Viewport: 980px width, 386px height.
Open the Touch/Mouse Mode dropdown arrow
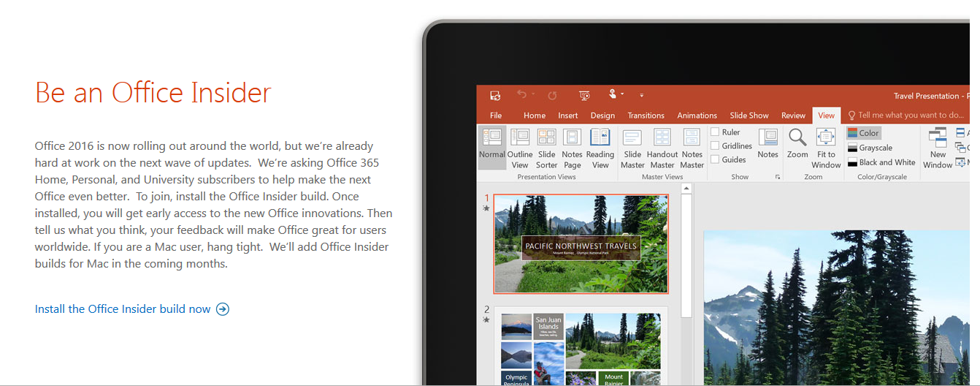pyautogui.click(x=622, y=94)
